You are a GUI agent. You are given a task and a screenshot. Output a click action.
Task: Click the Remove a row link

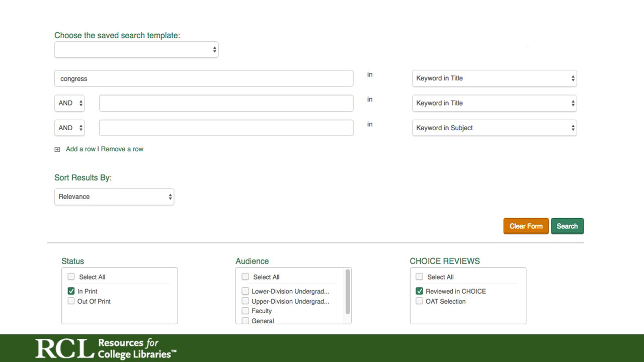click(x=122, y=149)
